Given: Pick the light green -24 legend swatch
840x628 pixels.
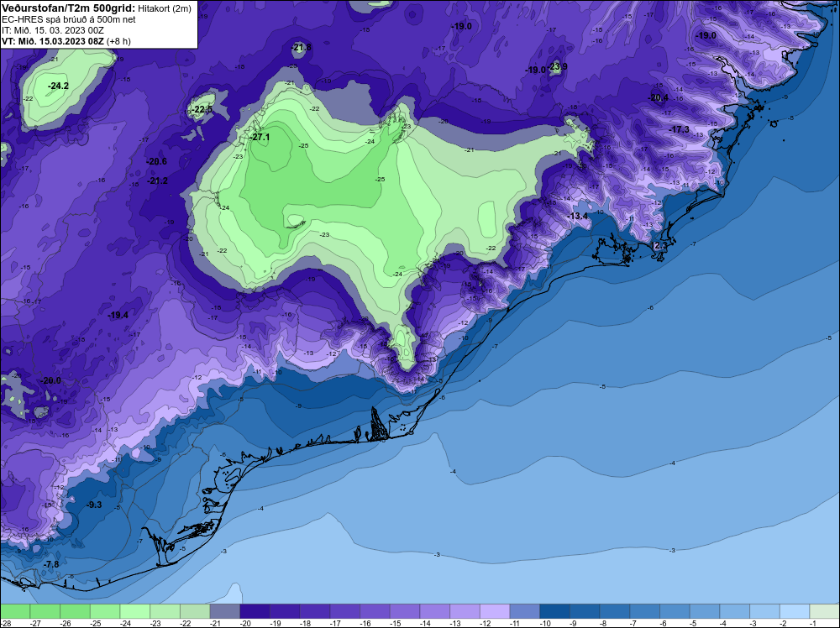Looking at the screenshot, I should 135,611.
